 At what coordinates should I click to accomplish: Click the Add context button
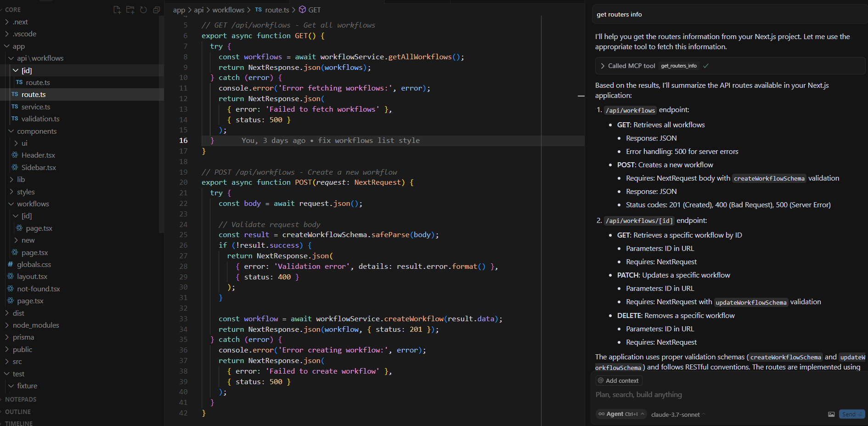[x=618, y=381]
